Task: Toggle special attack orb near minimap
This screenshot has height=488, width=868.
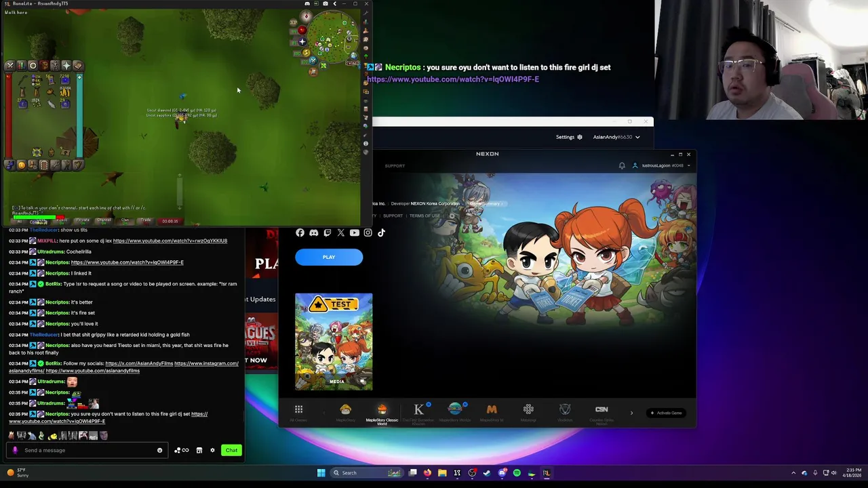Action: click(x=313, y=60)
